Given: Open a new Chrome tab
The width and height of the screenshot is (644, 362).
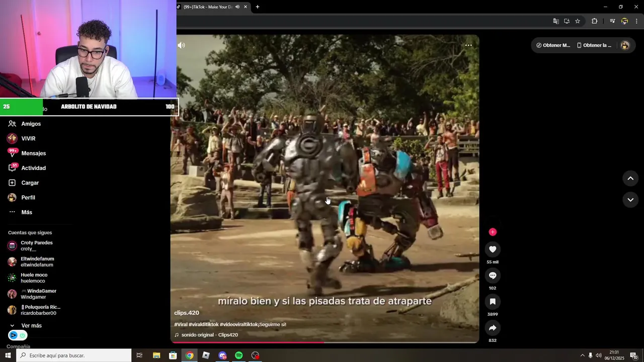Looking at the screenshot, I should point(258,7).
